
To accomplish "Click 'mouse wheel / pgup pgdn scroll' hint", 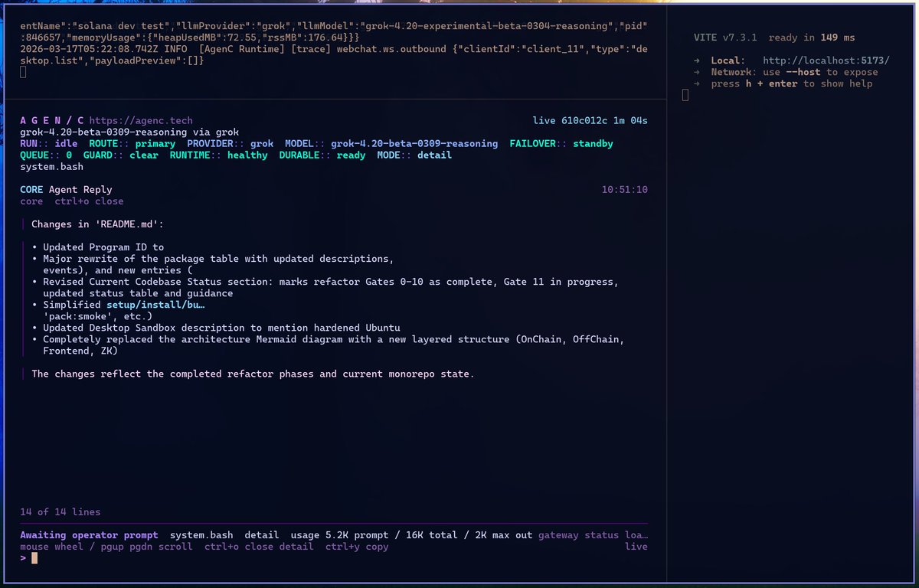I will tap(106, 546).
